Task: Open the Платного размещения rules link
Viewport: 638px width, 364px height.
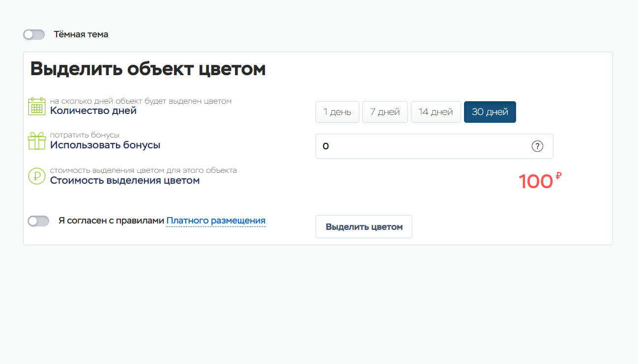Action: point(216,221)
